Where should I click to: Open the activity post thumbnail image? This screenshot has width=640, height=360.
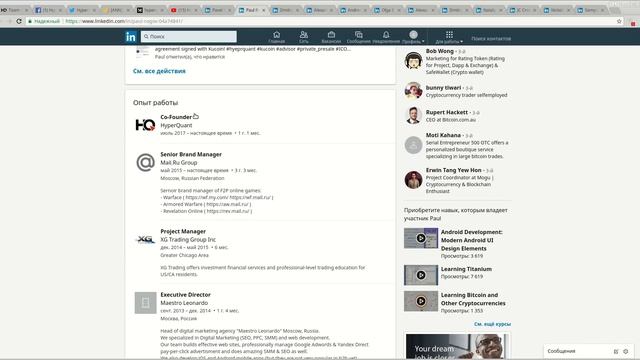click(142, 52)
